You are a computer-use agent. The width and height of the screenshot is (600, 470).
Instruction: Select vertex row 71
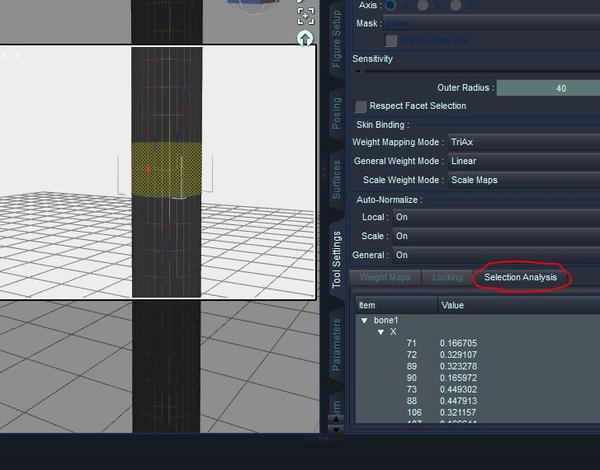[x=411, y=343]
